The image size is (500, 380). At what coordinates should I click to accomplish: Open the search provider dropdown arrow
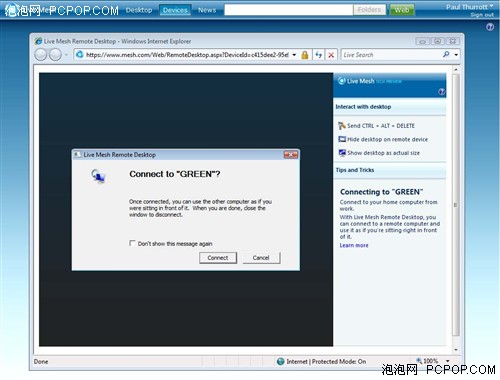[456, 55]
